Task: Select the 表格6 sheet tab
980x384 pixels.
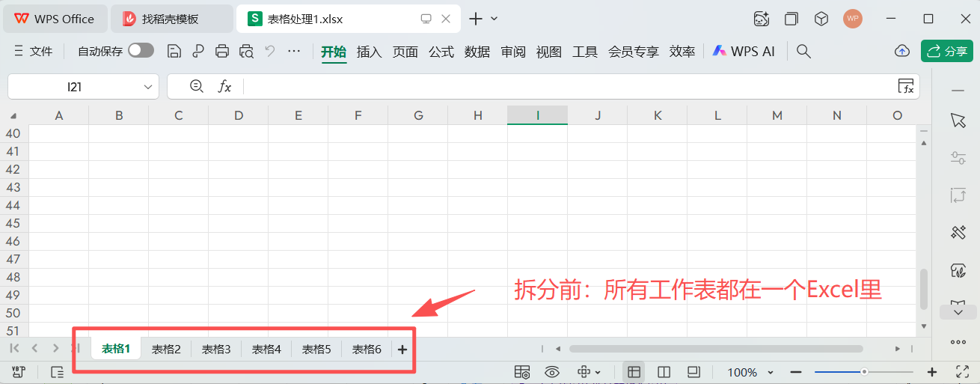Action: tap(367, 349)
